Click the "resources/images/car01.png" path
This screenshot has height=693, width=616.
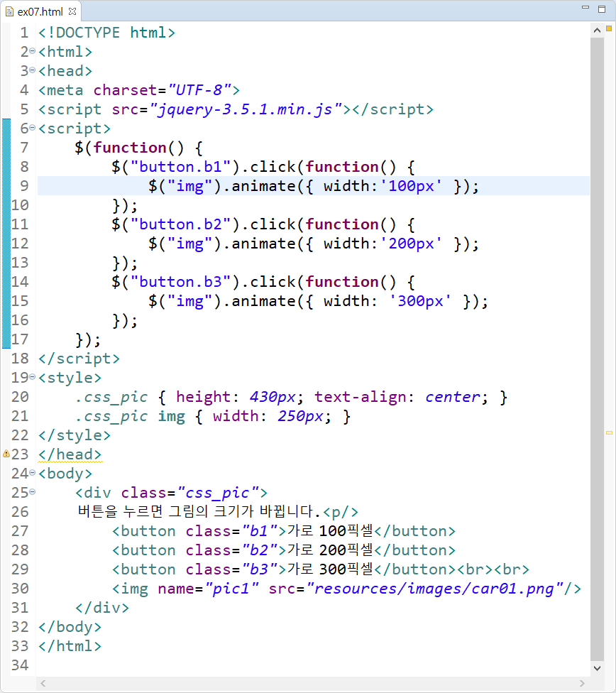pyautogui.click(x=434, y=589)
